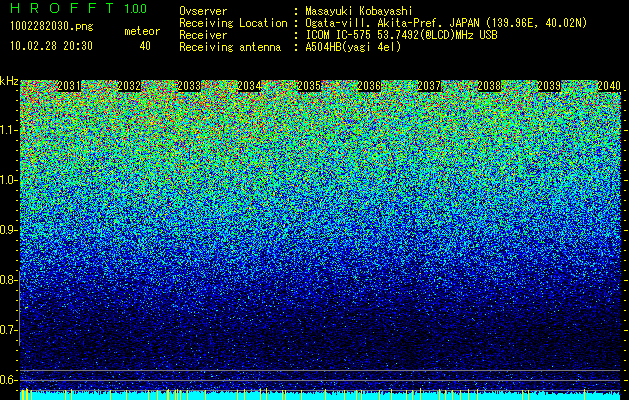629x400 pixels.
Task: Click the Receiver field label
Action: 203,35
